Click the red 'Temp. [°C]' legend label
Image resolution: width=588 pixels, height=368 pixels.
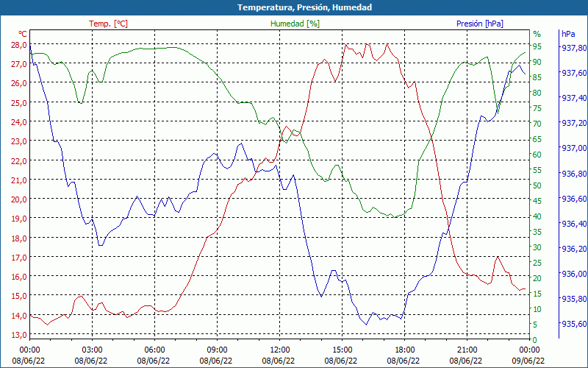point(108,24)
